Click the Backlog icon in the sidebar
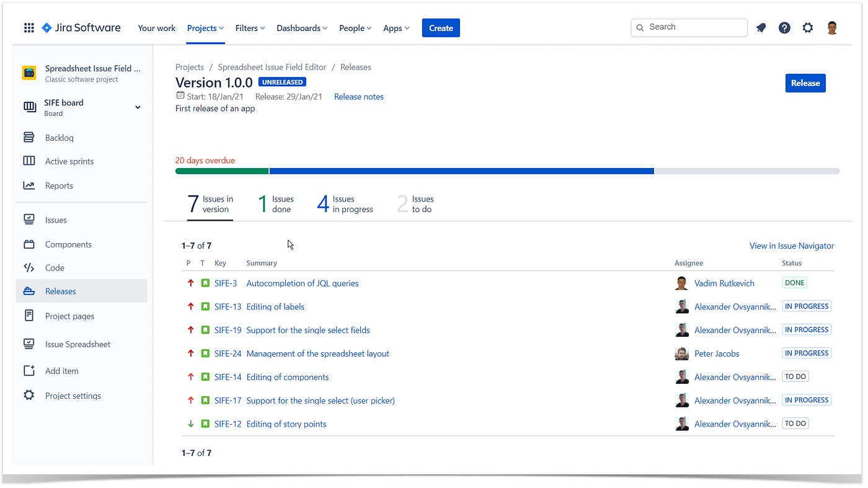868x488 pixels. click(x=29, y=138)
